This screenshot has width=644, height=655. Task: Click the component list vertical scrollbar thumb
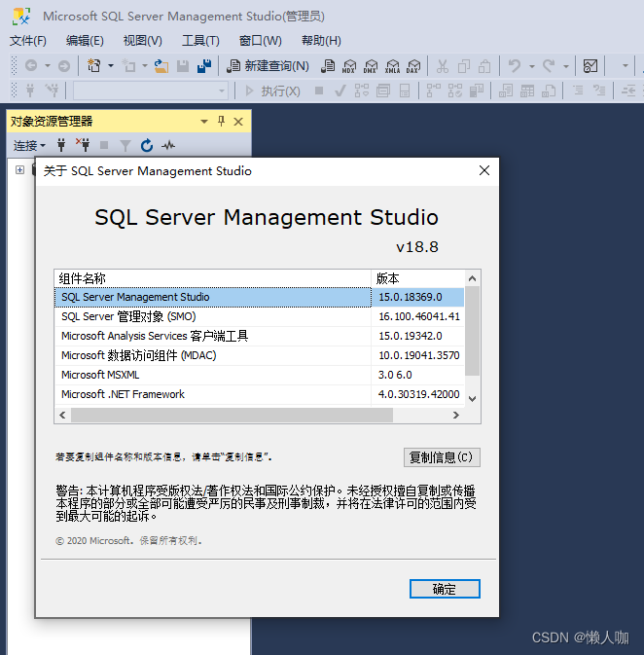pos(473,331)
